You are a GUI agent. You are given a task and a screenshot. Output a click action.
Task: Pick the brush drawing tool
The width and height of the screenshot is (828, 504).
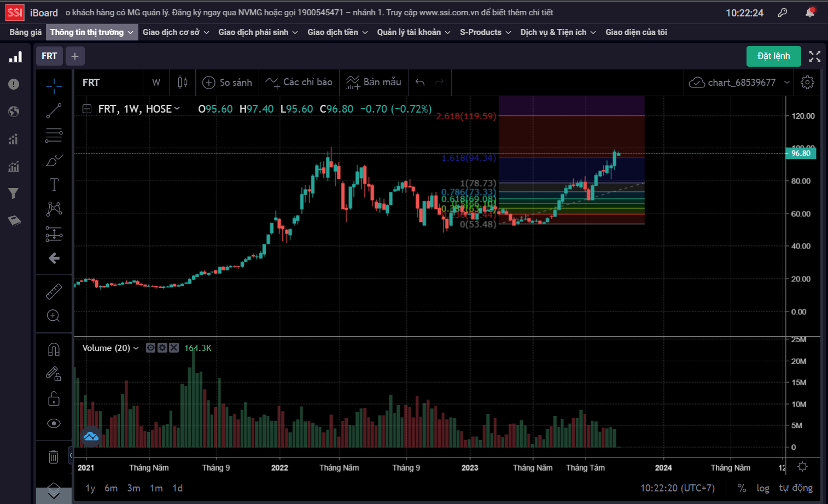[54, 160]
